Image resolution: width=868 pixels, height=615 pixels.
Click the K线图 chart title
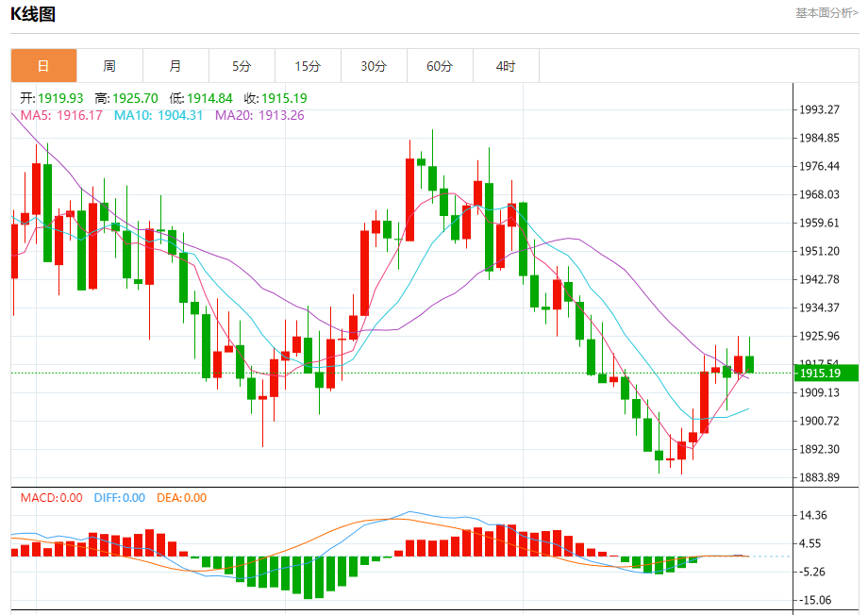click(33, 14)
